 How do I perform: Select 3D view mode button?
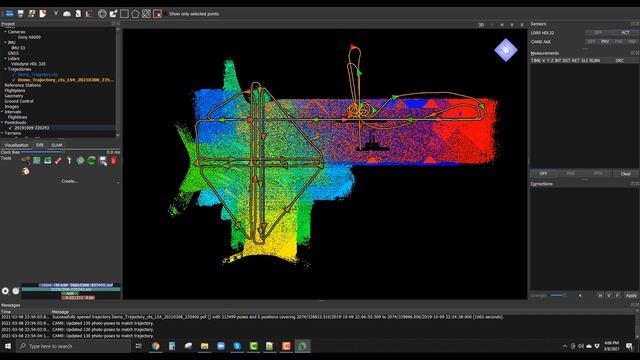coord(481,25)
